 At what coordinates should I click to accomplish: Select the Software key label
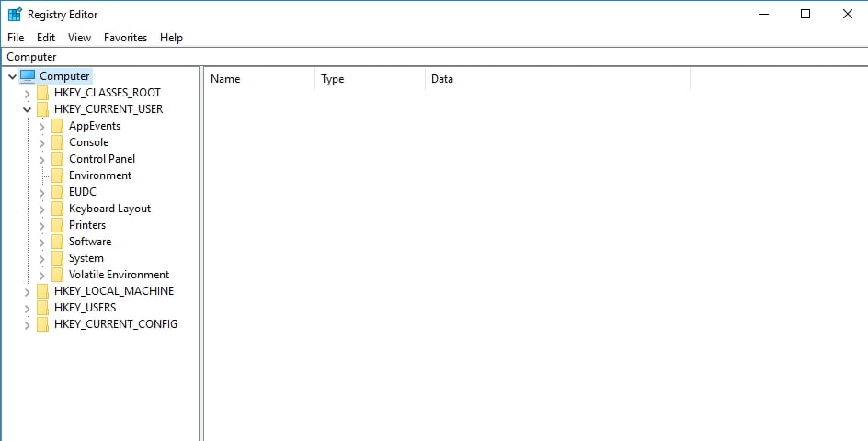pos(90,242)
